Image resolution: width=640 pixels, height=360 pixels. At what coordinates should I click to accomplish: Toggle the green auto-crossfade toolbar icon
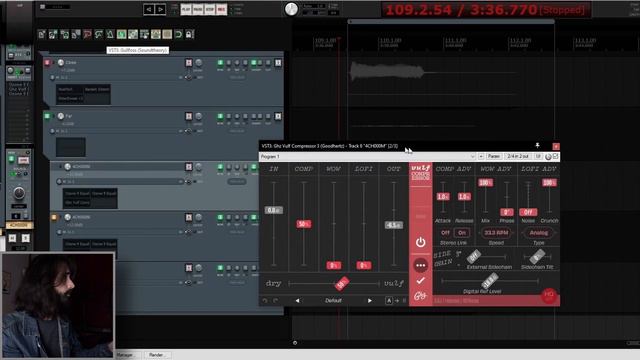pyautogui.click(x=122, y=34)
